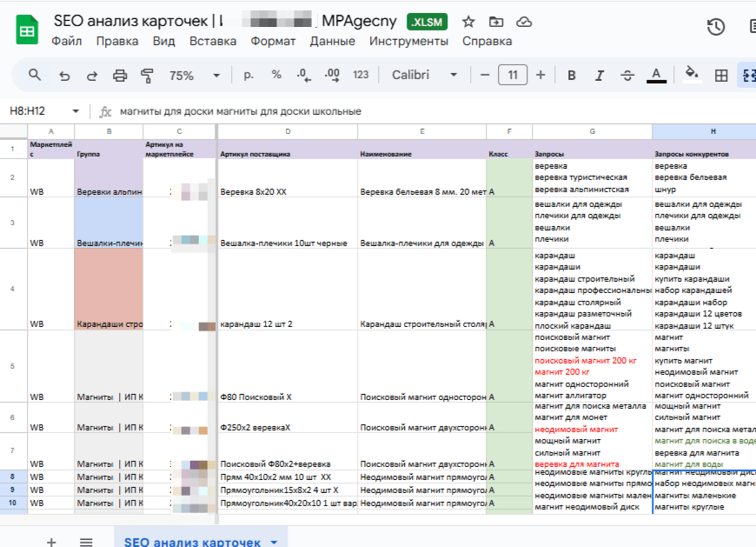Increase font size with plus button
This screenshot has width=756, height=547.
(540, 76)
